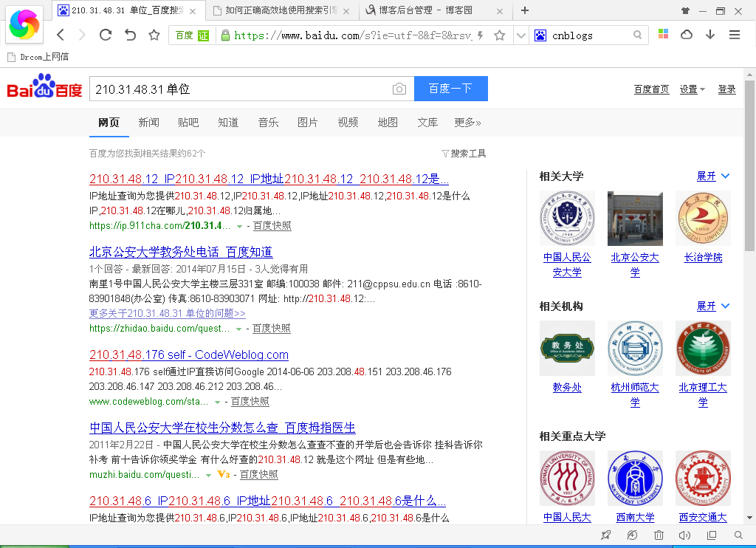
Task: Click the 长治学院 logo thumbnail
Action: click(703, 218)
